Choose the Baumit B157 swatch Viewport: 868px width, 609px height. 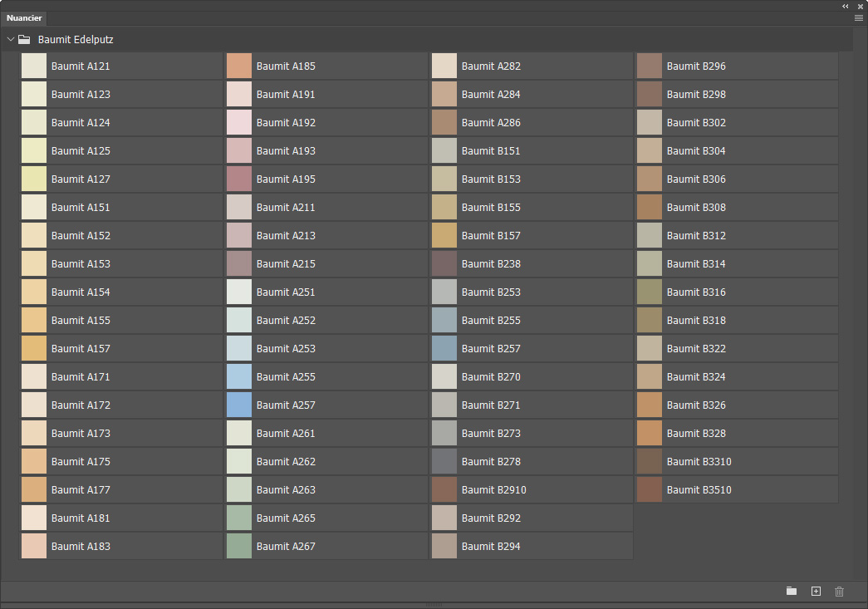click(x=444, y=235)
